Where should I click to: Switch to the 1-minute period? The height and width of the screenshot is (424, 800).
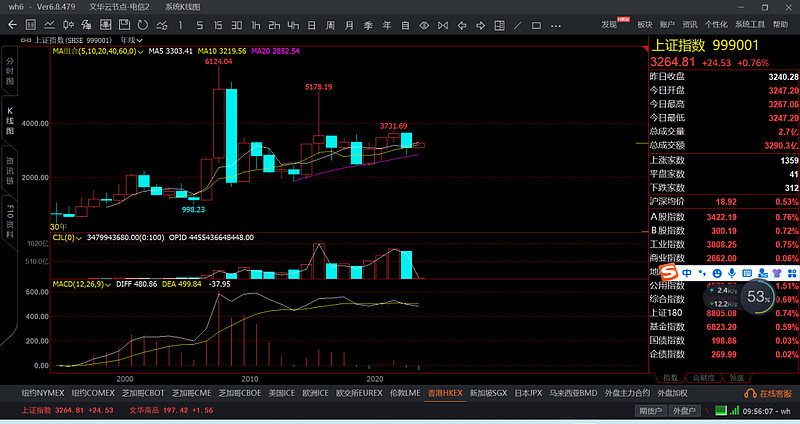coord(180,25)
